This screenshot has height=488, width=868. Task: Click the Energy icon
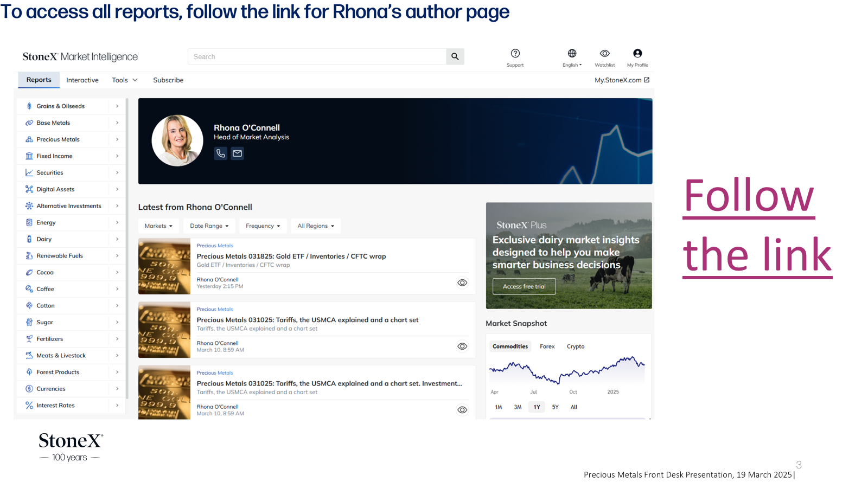click(x=29, y=223)
